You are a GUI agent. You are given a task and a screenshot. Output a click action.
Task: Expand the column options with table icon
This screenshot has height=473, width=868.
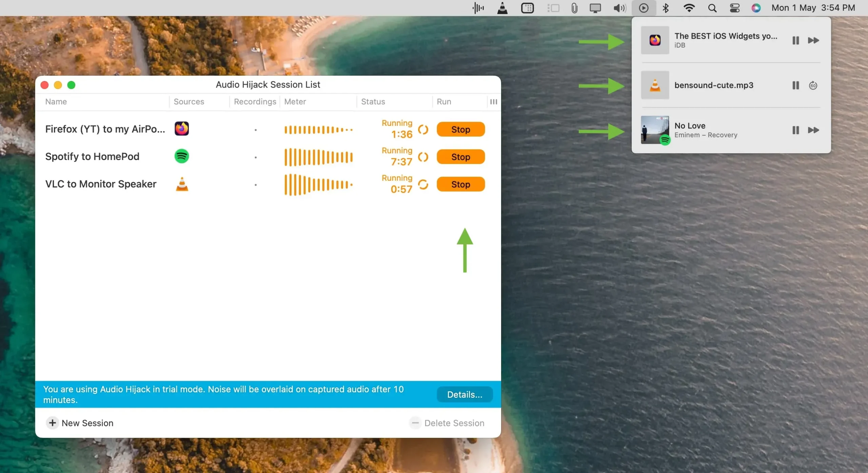click(x=493, y=101)
